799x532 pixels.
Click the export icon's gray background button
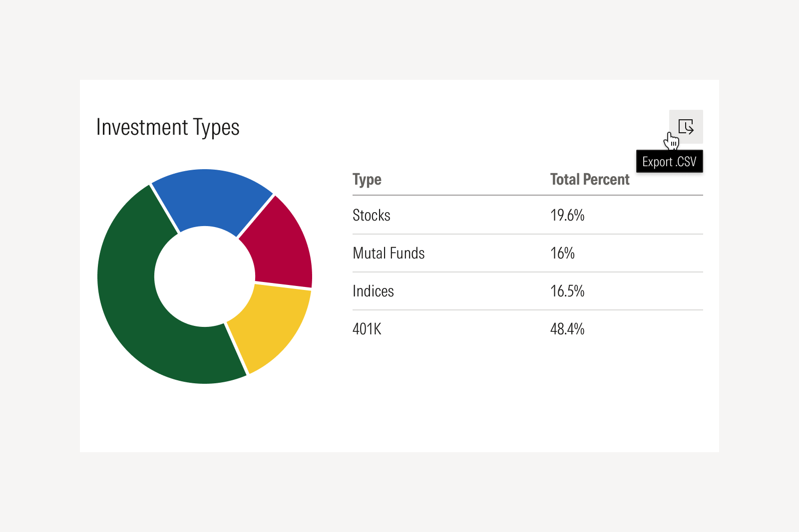pos(687,126)
